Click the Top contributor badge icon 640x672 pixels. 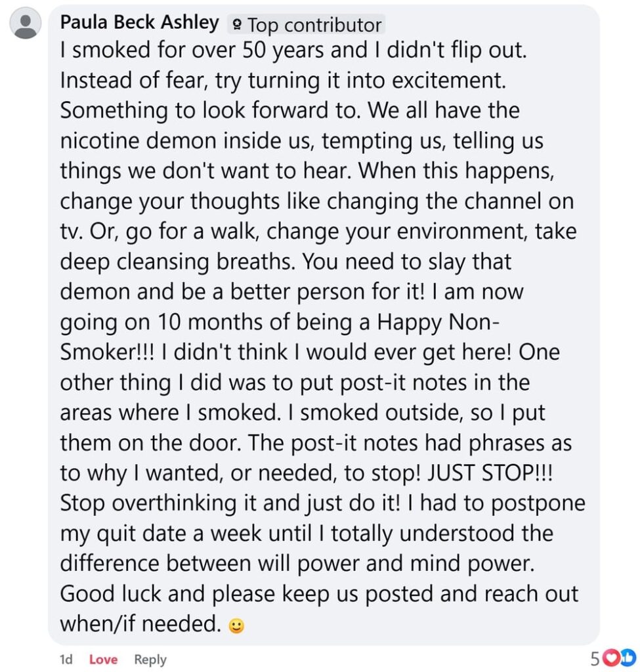click(236, 26)
